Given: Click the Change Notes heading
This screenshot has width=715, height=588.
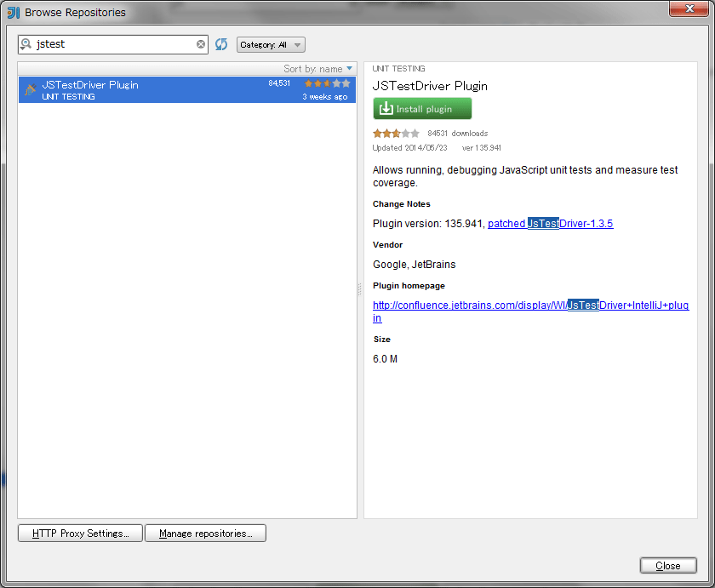Looking at the screenshot, I should (401, 204).
